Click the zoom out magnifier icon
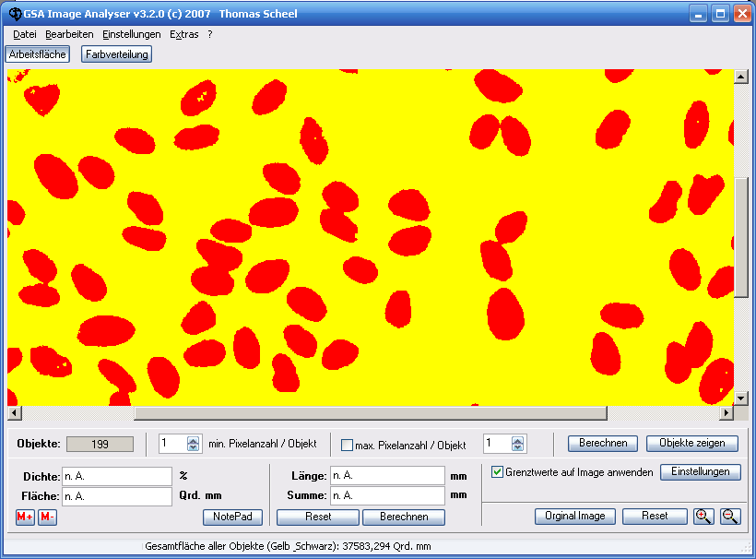This screenshot has height=559, width=756. click(x=730, y=516)
